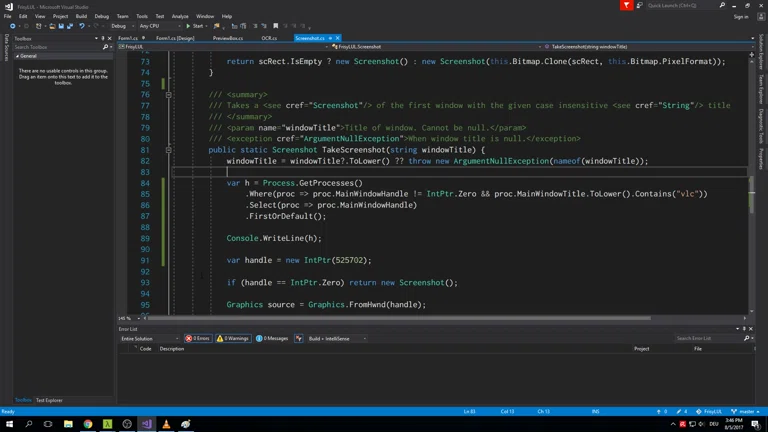
Task: Open the Windows Start menu
Action: point(9,424)
